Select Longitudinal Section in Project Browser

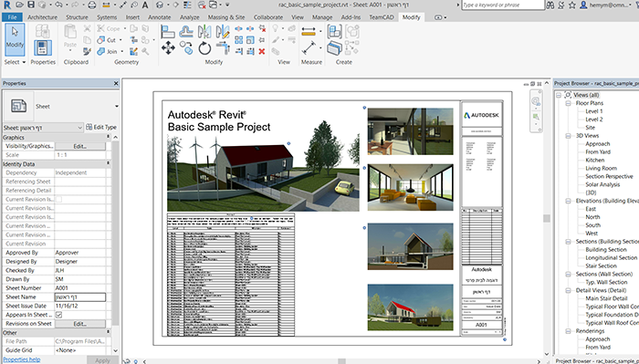pyautogui.click(x=611, y=258)
